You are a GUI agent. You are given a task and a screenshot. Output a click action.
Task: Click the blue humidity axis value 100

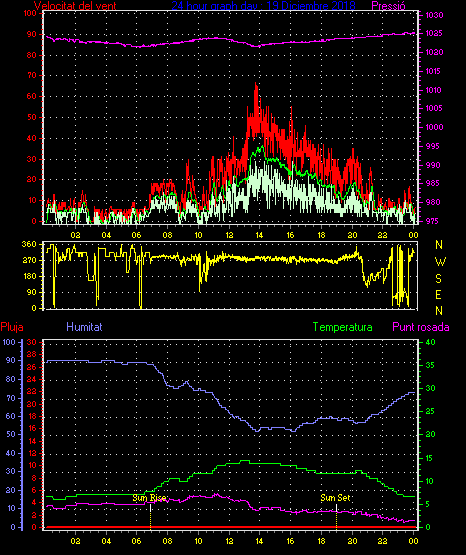9,342
